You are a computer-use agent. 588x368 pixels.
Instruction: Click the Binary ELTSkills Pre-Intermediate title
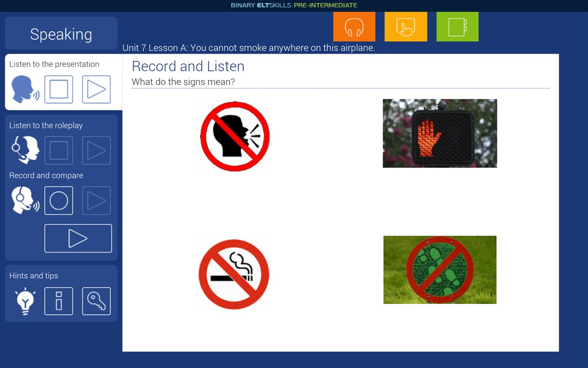coord(294,5)
